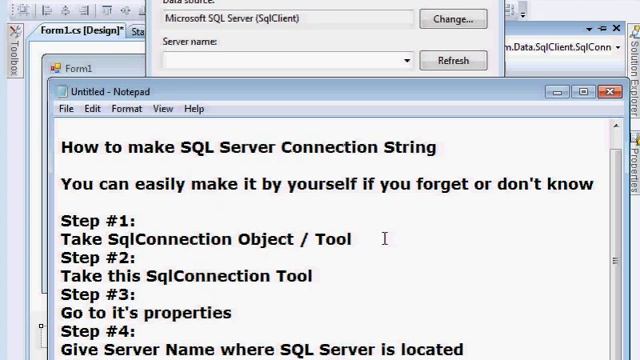
Task: Open the Solution Explorer side tab
Action: pyautogui.click(x=634, y=72)
